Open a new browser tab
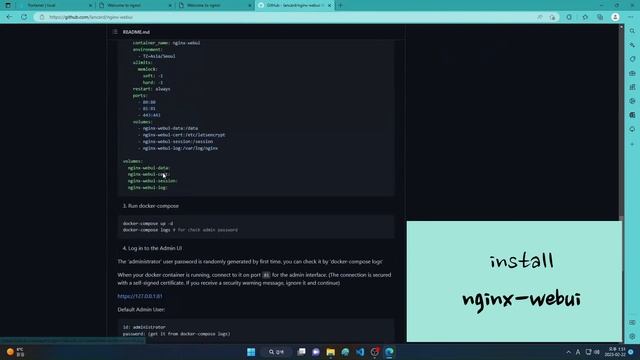Viewport: 640px width, 360px height. pyautogui.click(x=340, y=5)
